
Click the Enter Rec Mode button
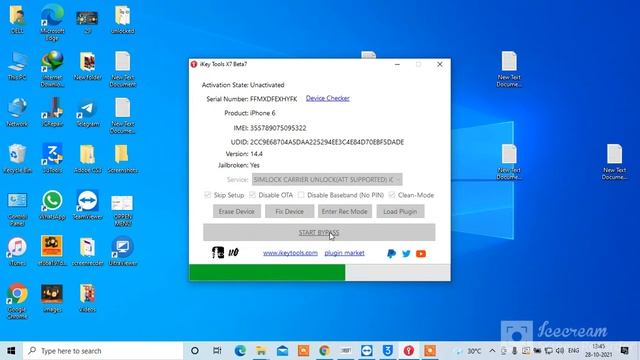(x=344, y=211)
